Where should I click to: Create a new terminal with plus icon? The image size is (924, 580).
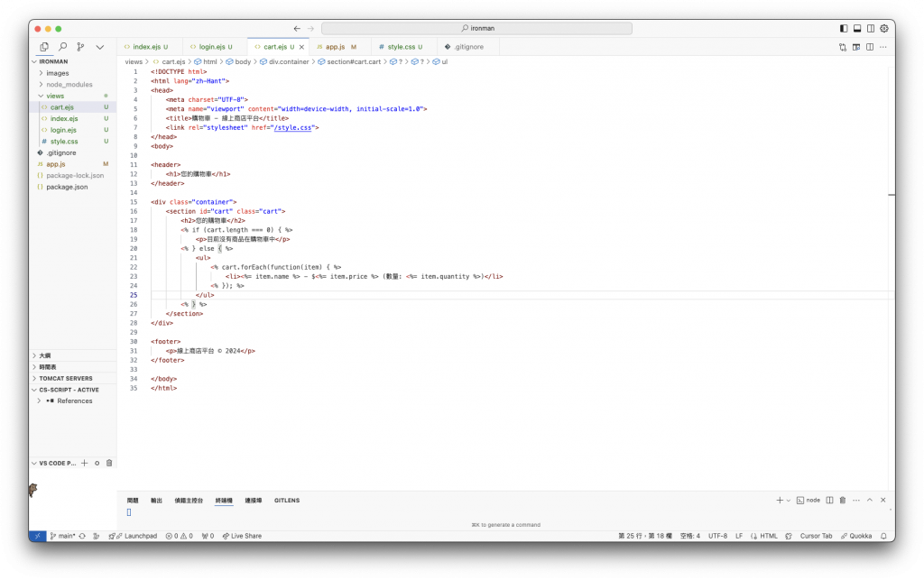tap(780, 501)
